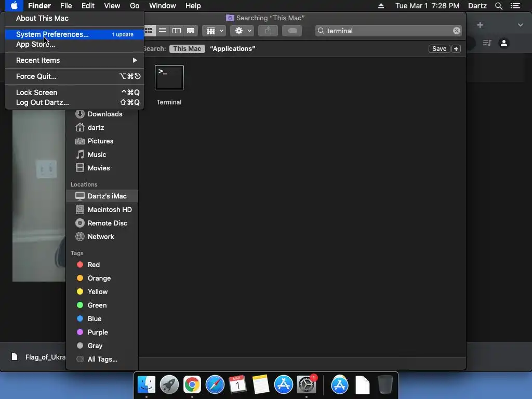Filter by Red tag

click(102, 264)
